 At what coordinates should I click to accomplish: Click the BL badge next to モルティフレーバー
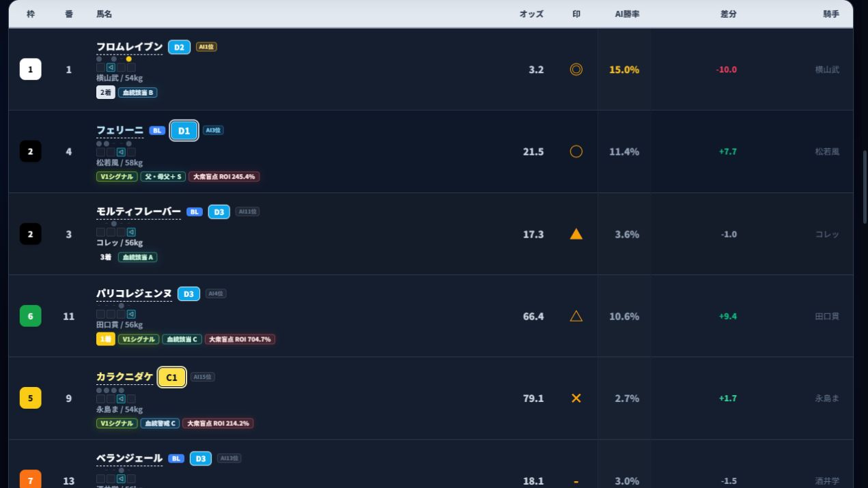point(195,212)
